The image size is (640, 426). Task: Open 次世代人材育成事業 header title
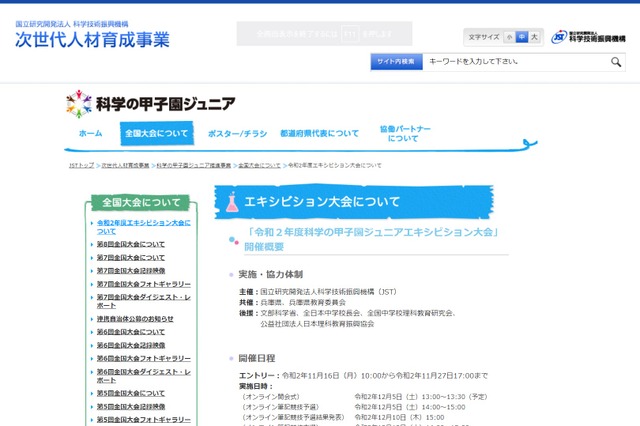pyautogui.click(x=92, y=40)
